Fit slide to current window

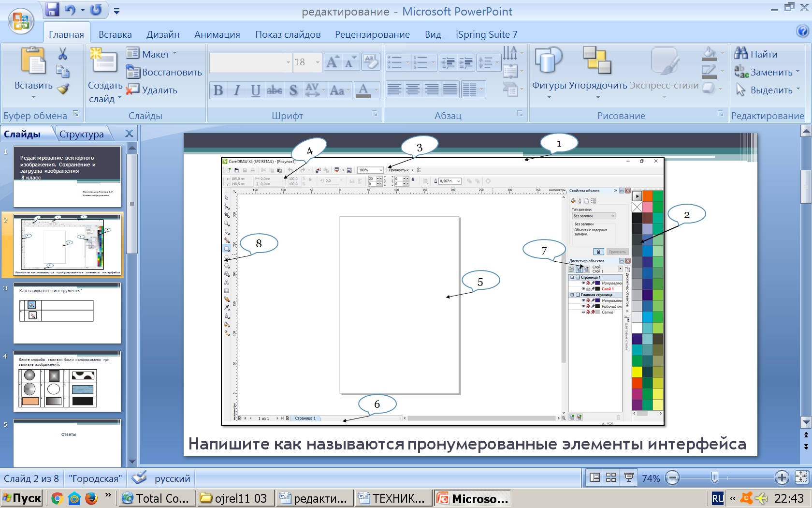point(801,478)
